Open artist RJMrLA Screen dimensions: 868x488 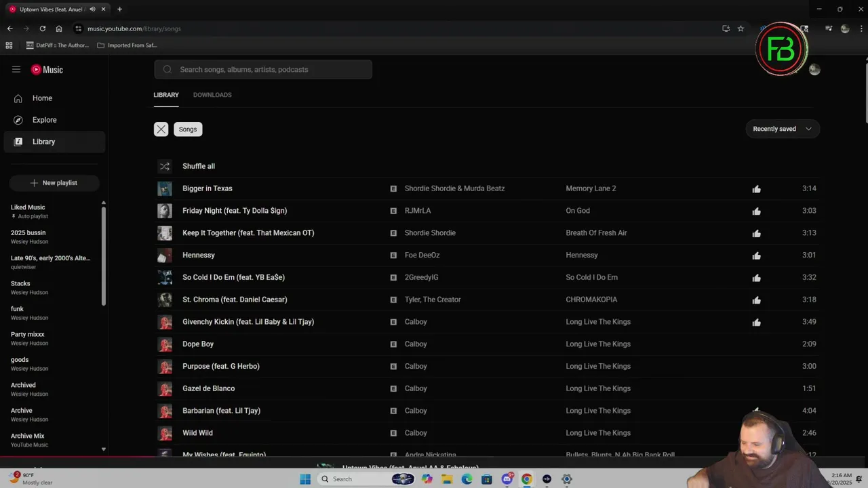click(x=418, y=211)
